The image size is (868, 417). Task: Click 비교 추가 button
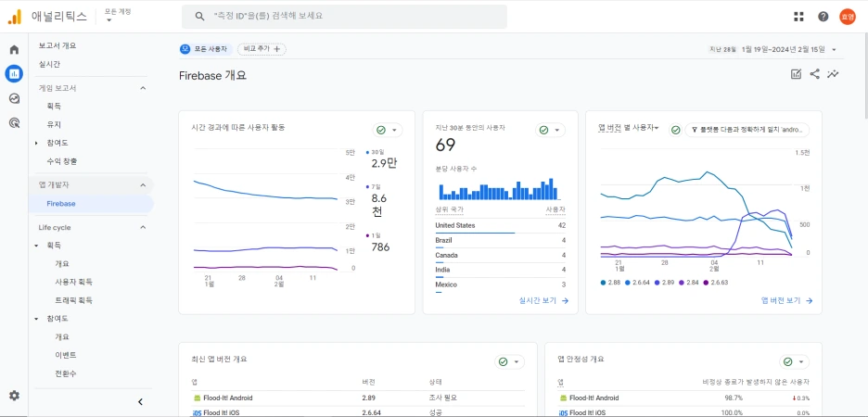click(262, 49)
